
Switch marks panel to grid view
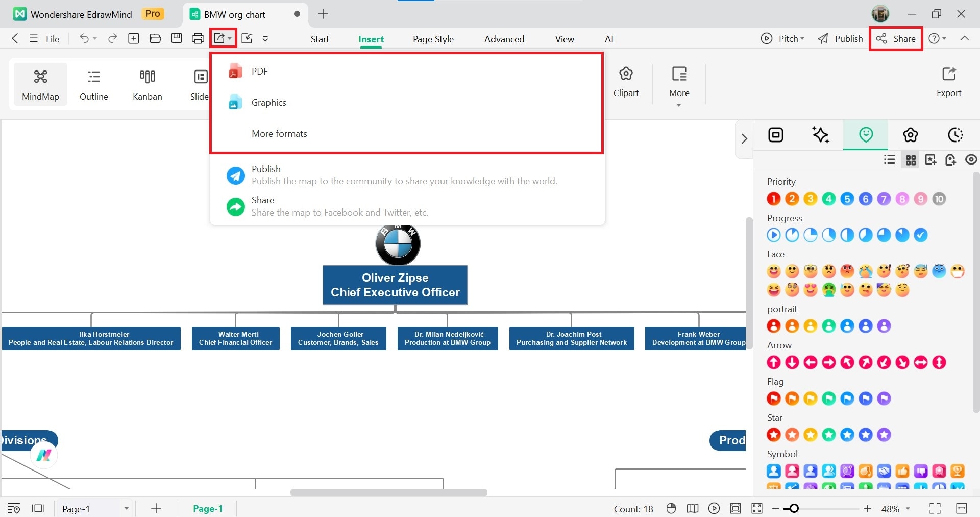(x=911, y=160)
